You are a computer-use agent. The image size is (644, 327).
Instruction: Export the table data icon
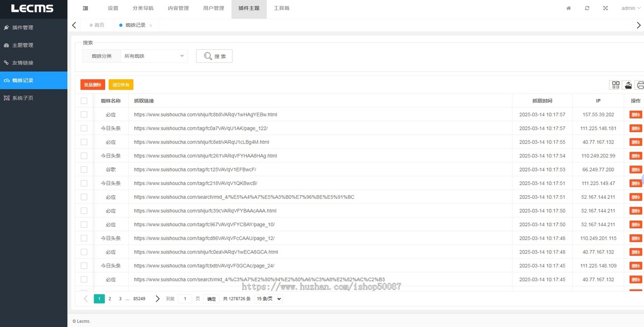point(628,85)
